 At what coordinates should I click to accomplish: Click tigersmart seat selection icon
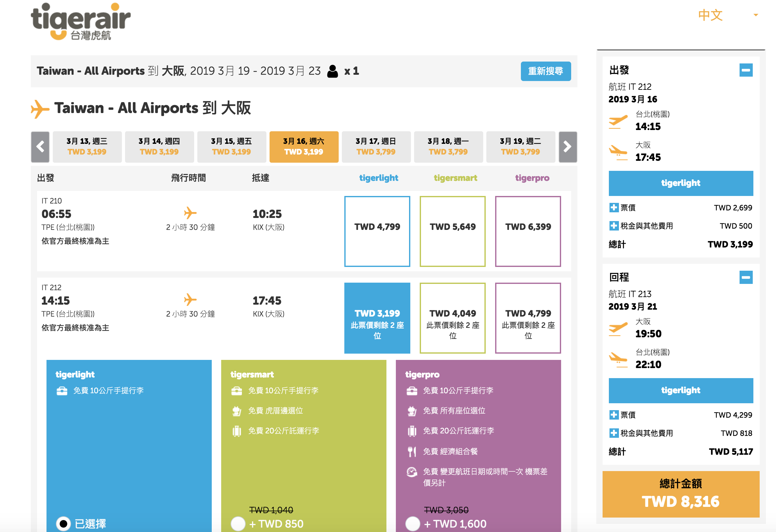click(x=237, y=411)
